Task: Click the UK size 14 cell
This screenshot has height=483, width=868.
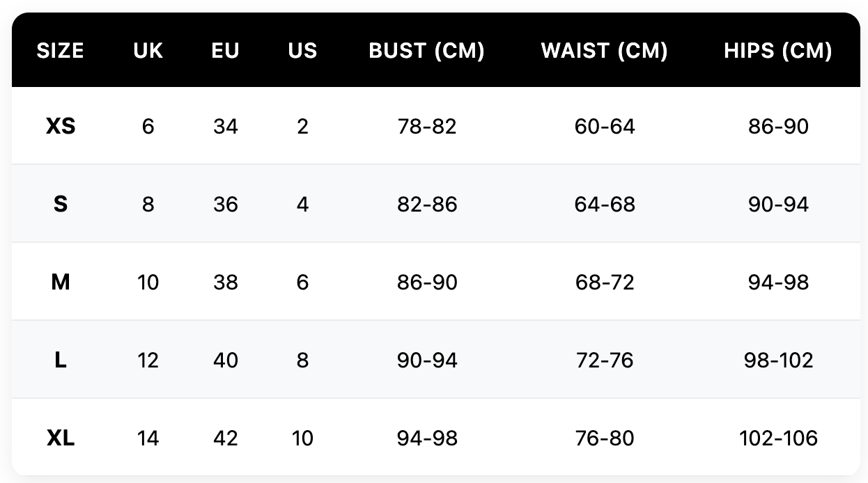Action: [x=148, y=438]
